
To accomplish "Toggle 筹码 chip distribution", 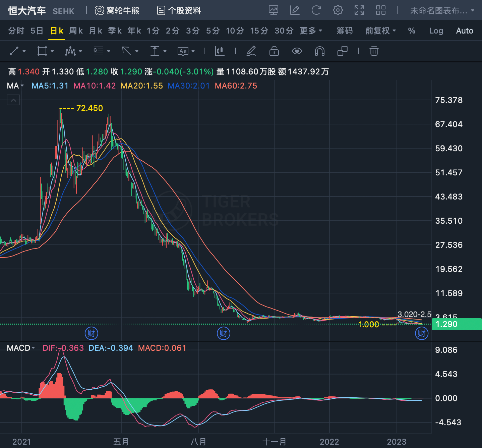I will click(x=345, y=31).
